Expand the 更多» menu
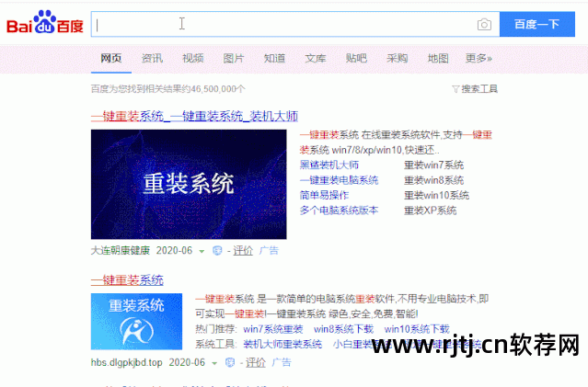The image size is (588, 387). click(x=478, y=59)
